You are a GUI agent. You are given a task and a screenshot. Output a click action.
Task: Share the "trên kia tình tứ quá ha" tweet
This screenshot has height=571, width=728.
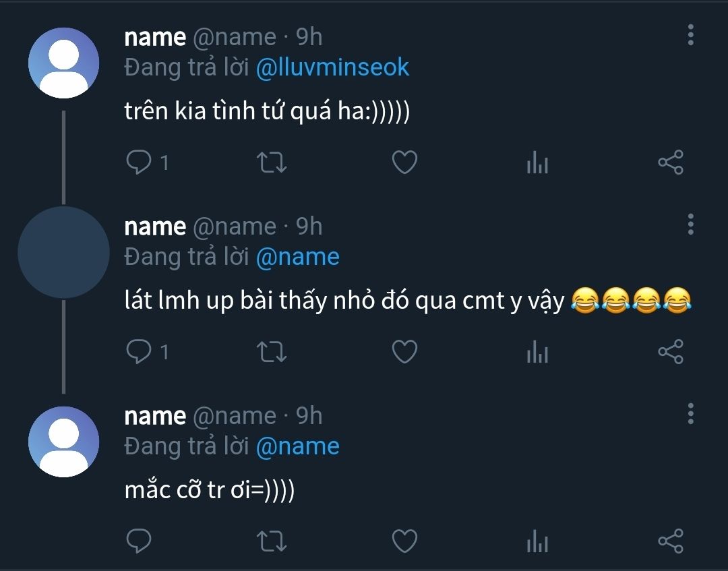coord(670,162)
